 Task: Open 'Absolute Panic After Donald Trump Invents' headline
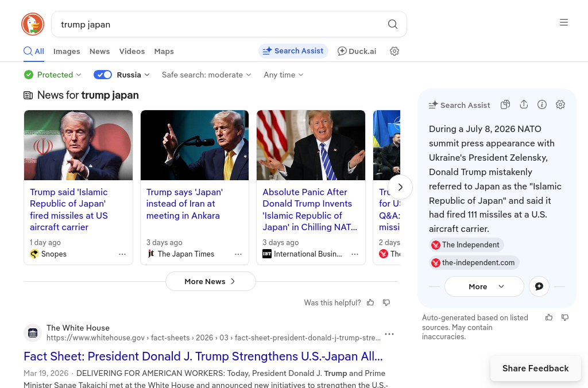point(310,209)
